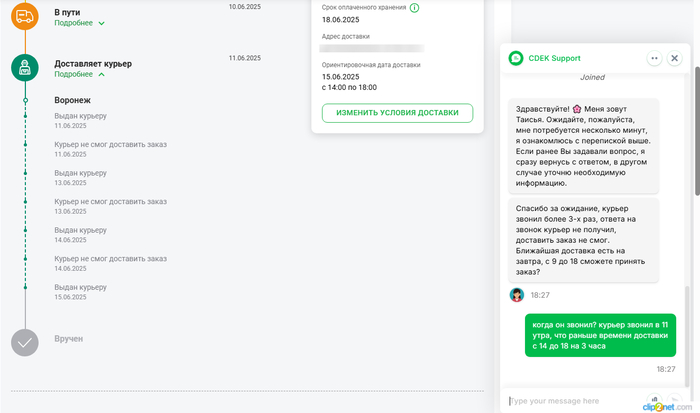
Task: Click the grey checkmark 'Вручен' icon
Action: click(x=25, y=343)
